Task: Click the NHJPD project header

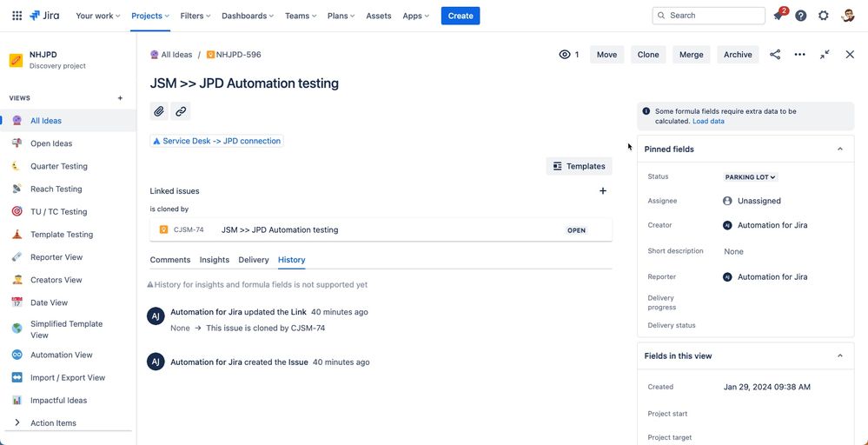Action: pyautogui.click(x=68, y=60)
